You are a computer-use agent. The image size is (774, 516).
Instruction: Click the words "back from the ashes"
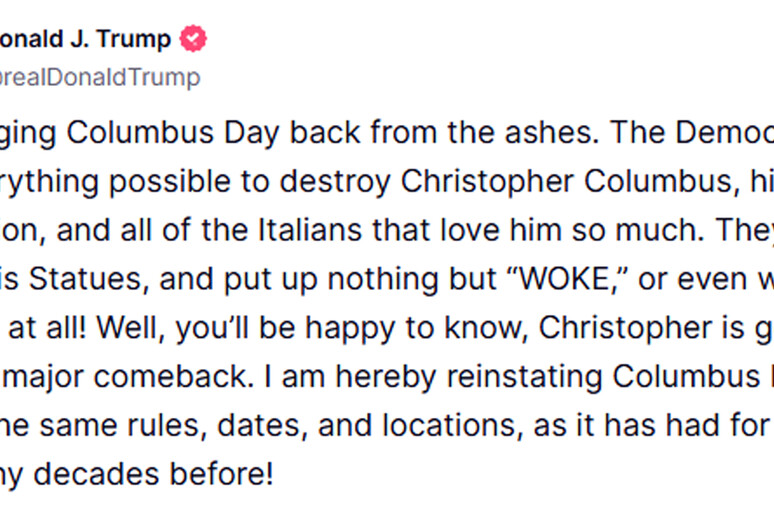pos(444,133)
